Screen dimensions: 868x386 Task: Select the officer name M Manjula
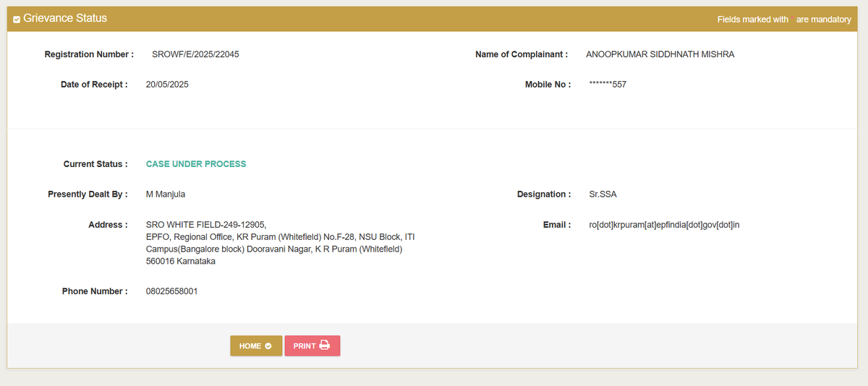[166, 194]
